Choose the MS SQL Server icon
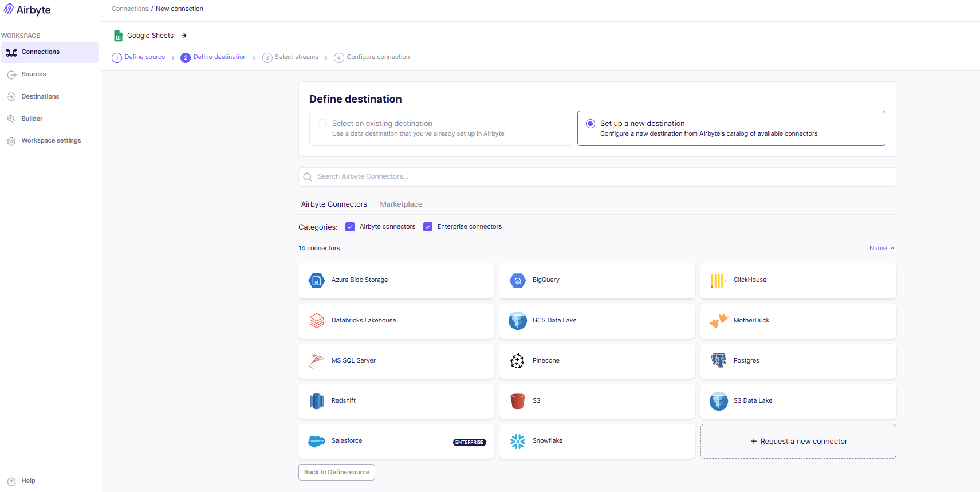The width and height of the screenshot is (980, 492). click(317, 361)
